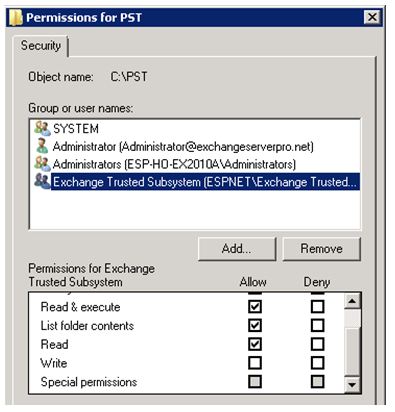The height and width of the screenshot is (412, 395).
Task: Check the Deny box for Read
Action: 317,344
